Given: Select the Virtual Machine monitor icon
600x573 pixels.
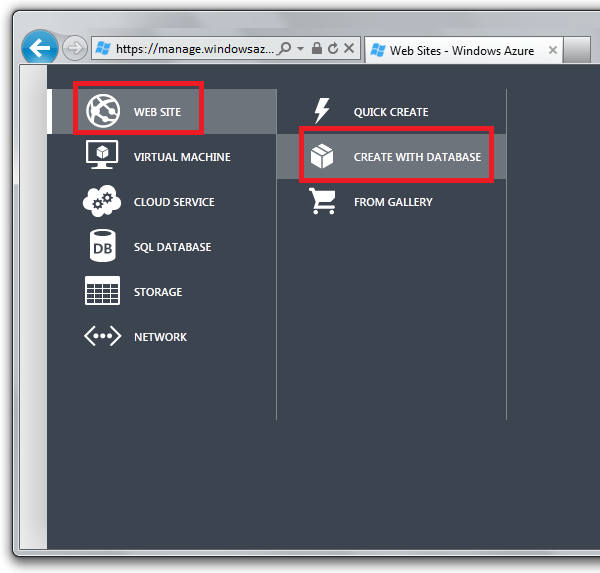Looking at the screenshot, I should (102, 155).
